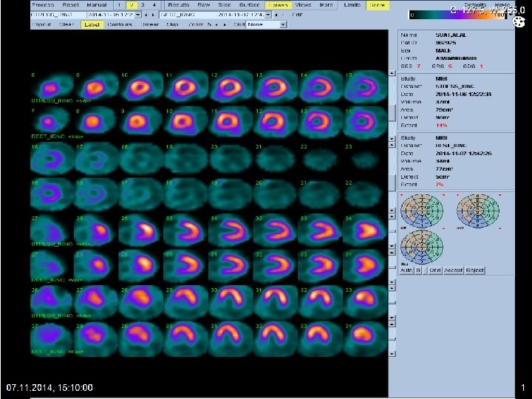
Task: Select layout number 3
Action: pyautogui.click(x=143, y=5)
